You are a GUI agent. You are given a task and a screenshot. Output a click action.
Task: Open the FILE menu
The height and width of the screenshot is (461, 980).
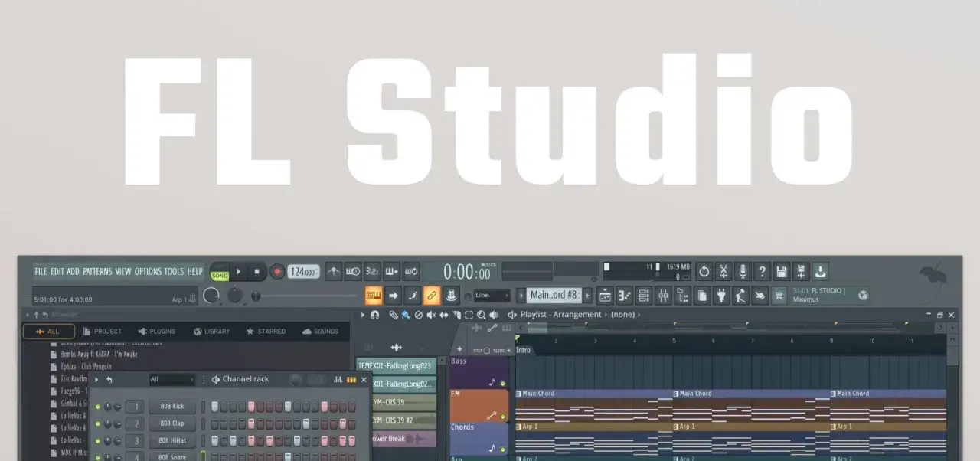[41, 272]
